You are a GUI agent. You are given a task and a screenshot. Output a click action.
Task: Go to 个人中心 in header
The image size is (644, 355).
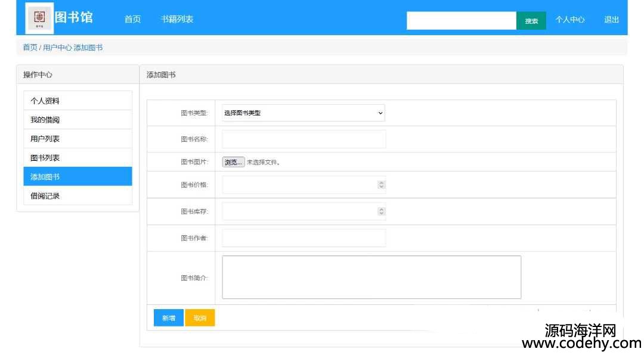570,20
